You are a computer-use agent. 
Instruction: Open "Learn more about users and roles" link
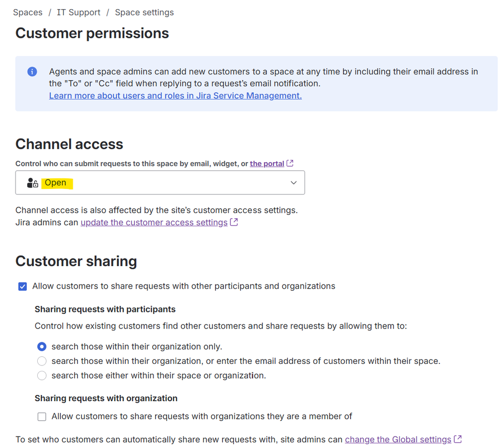tap(175, 95)
